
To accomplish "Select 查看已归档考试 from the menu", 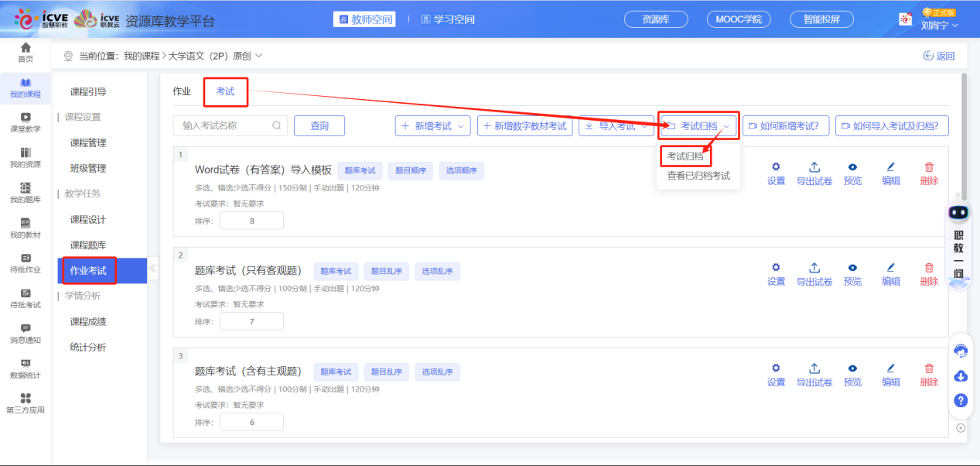I will click(x=698, y=176).
